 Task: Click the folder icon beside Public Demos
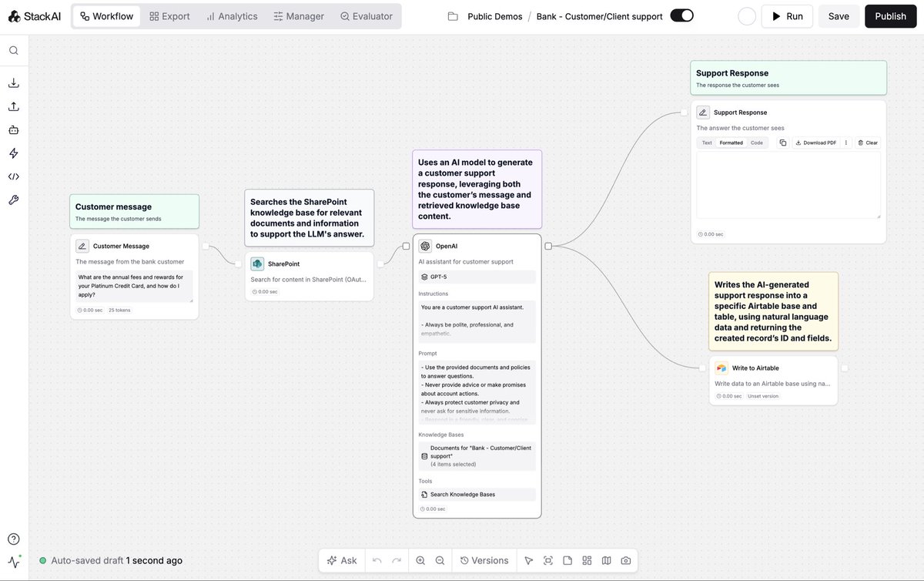(x=453, y=16)
